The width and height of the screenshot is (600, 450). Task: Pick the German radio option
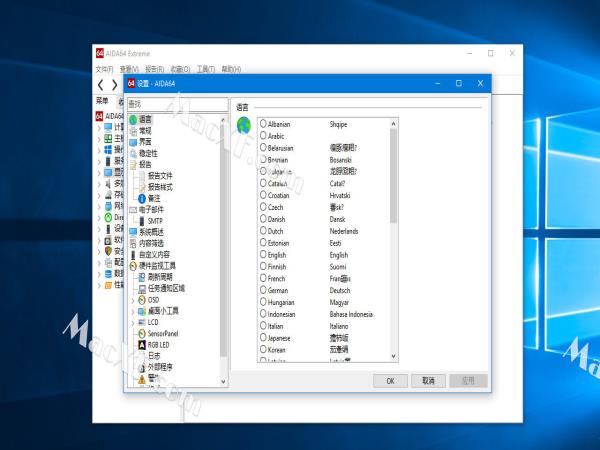coord(263,290)
